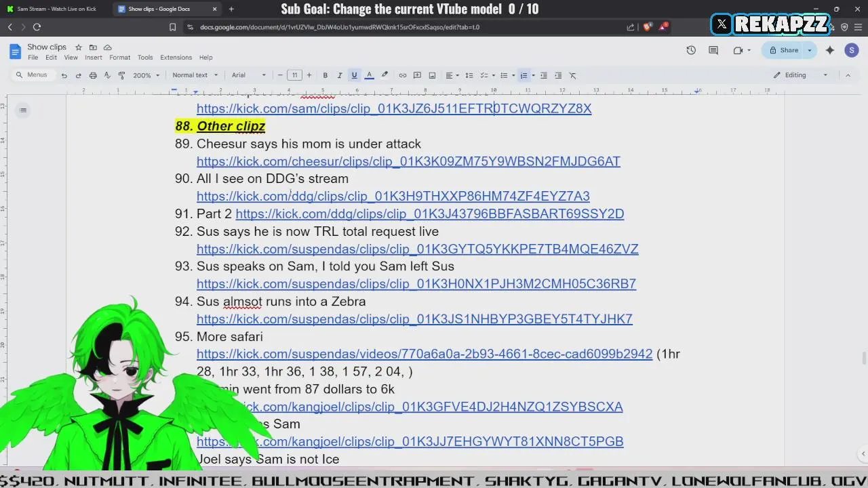Open text color picker
868x488 pixels.
pyautogui.click(x=369, y=75)
